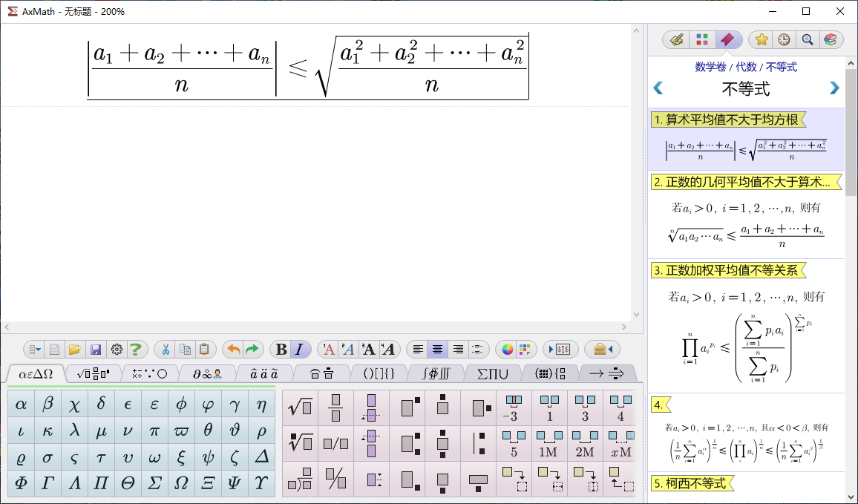The image size is (858, 504).
Task: Click the left chevron to go to previous page
Action: 658,88
